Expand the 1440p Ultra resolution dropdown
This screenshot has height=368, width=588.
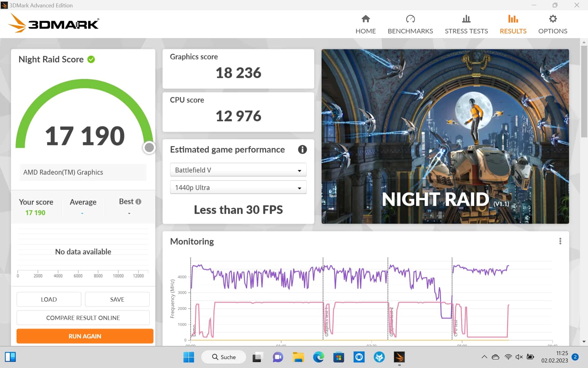pos(238,187)
